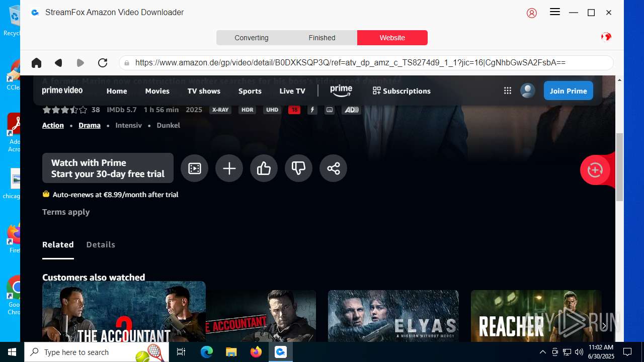
Task: Open Firefox from the taskbar
Action: tap(256, 352)
